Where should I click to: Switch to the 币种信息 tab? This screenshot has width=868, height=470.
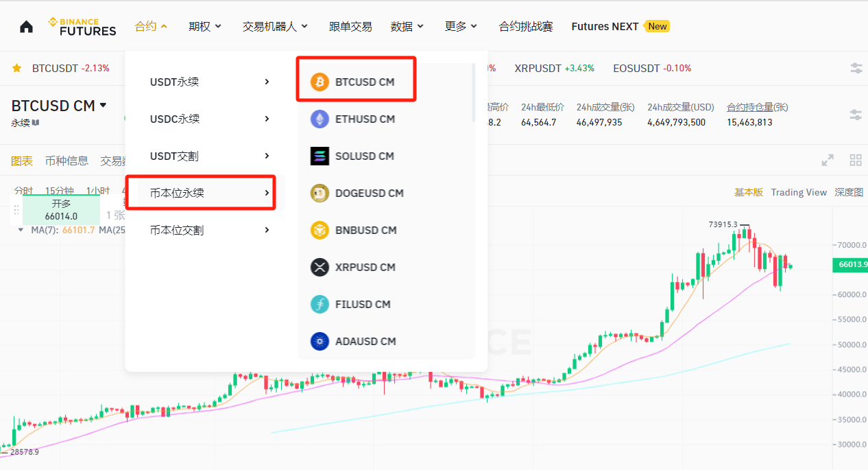click(67, 161)
